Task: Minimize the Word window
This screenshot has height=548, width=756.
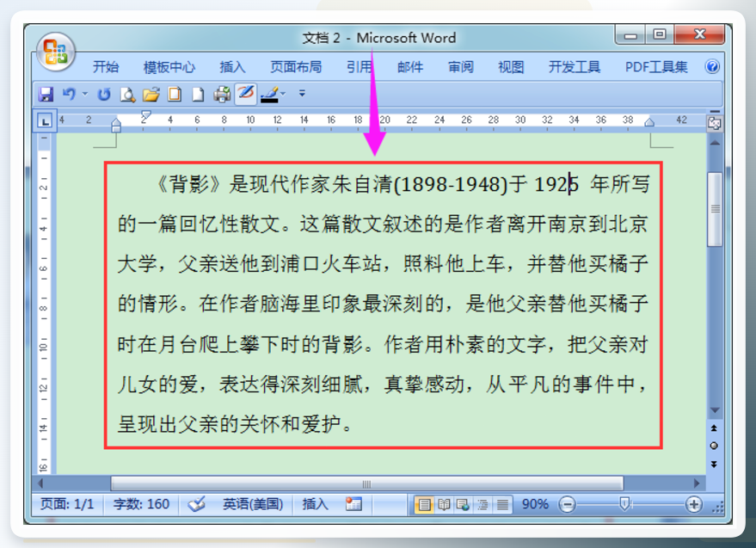Action: click(x=630, y=35)
